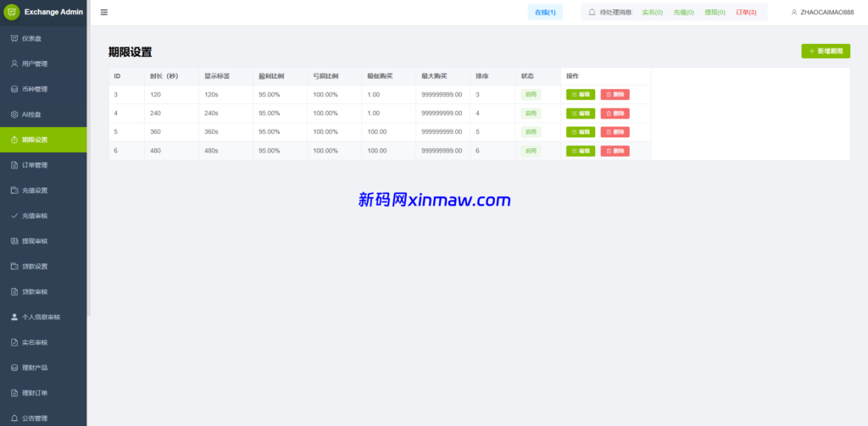Click the 启用 status tag for ID 4

click(x=531, y=113)
